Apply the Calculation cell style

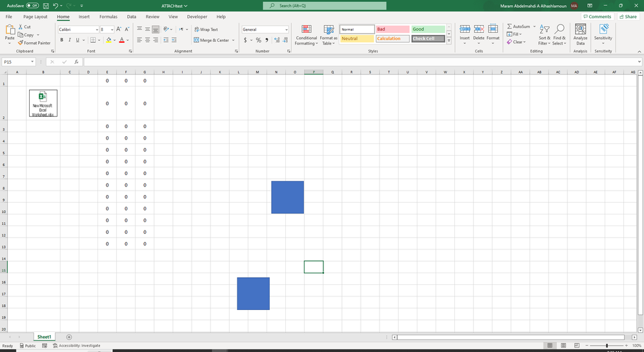pyautogui.click(x=392, y=39)
